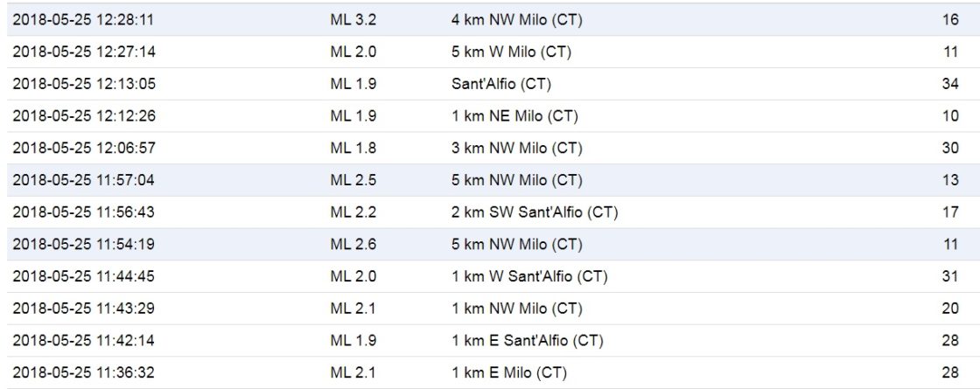Viewport: 980px width, 389px height.
Task: Select the 12:27:14 event near 5 km W Milo
Action: (x=490, y=52)
